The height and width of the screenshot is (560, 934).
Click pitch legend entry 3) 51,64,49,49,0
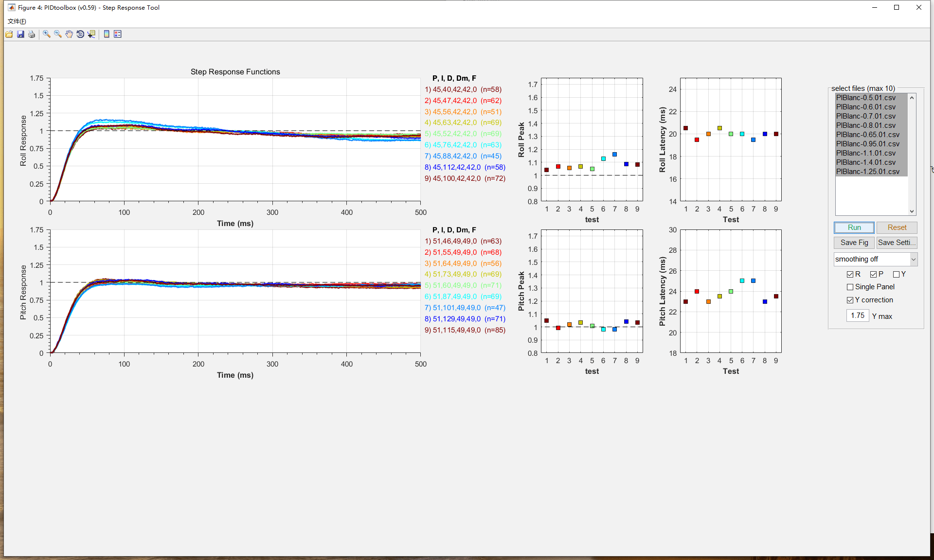pos(463,263)
